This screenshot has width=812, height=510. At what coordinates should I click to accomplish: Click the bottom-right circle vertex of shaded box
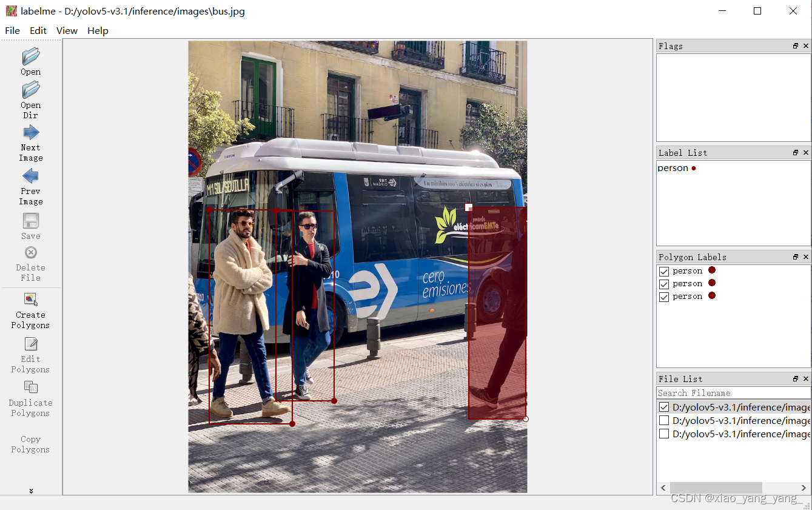[526, 419]
